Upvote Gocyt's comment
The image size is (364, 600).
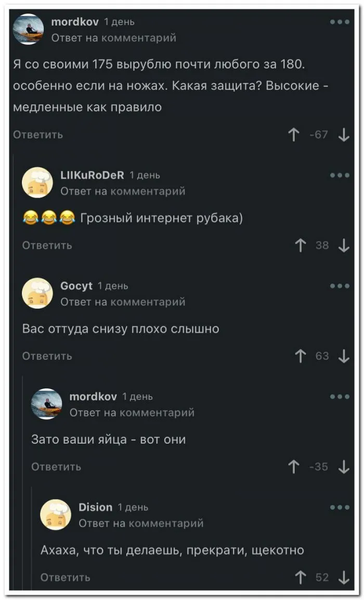(x=300, y=356)
